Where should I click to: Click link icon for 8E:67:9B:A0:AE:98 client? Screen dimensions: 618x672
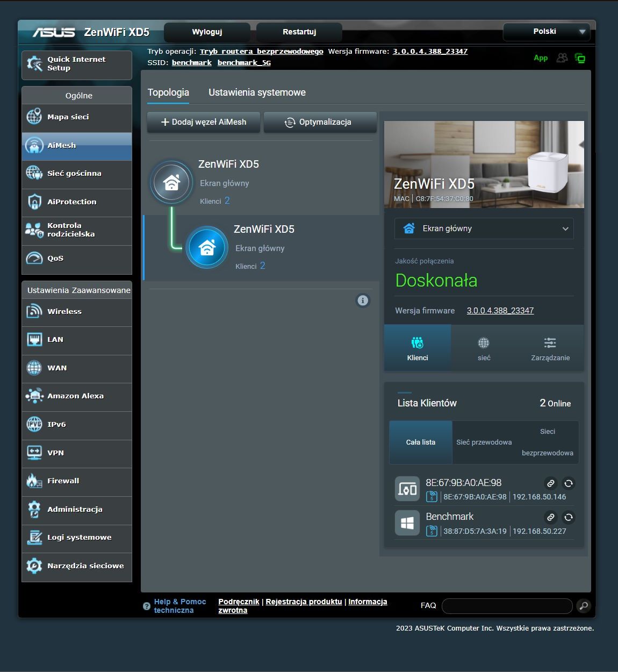[x=550, y=483]
